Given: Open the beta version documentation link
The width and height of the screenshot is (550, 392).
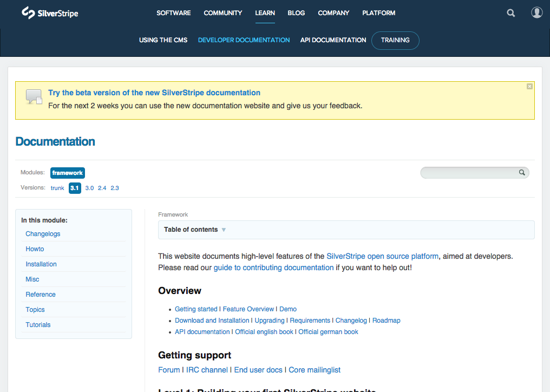Looking at the screenshot, I should (x=154, y=93).
